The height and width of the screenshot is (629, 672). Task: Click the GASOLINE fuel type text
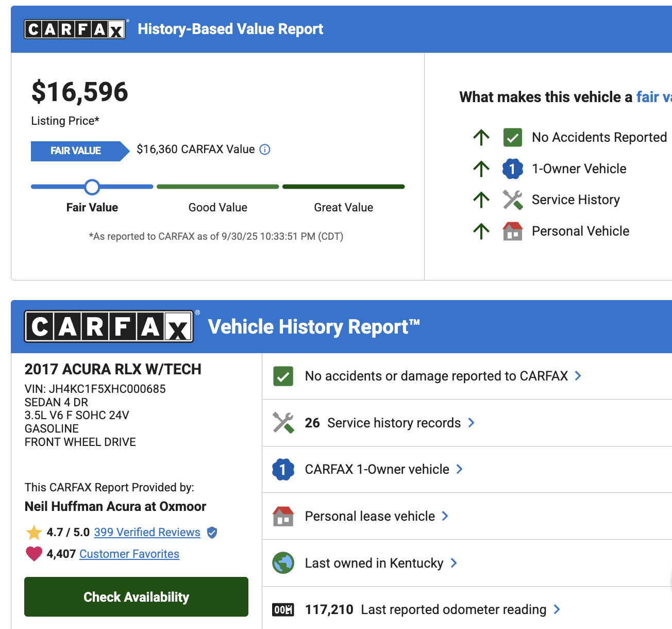point(52,428)
